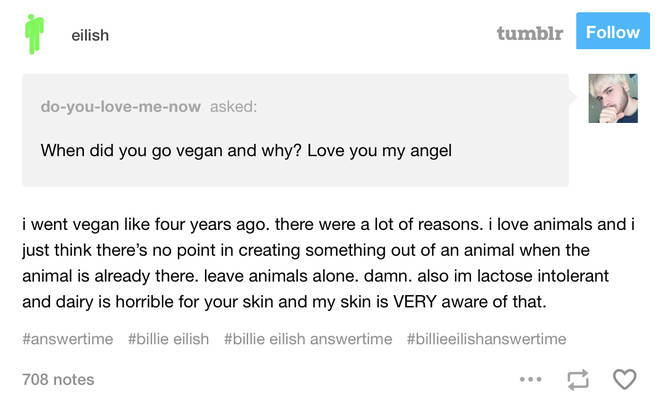Select the #answertime tag
The height and width of the screenshot is (407, 660).
pos(67,339)
